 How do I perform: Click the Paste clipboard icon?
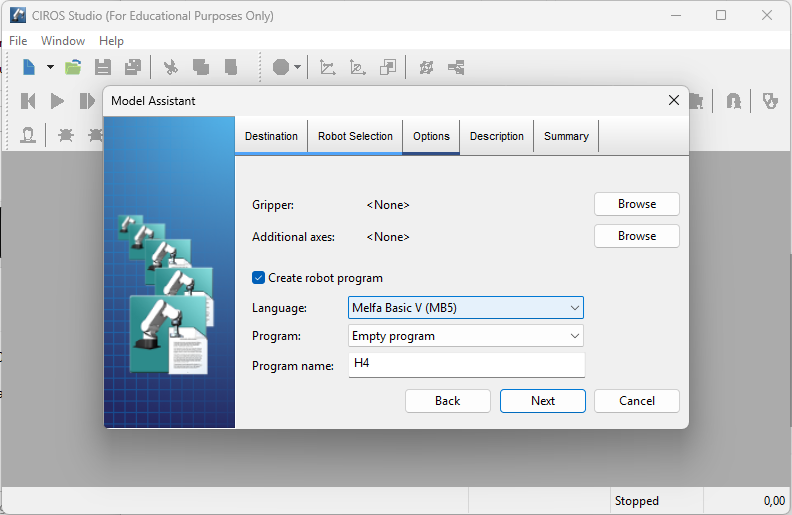tap(231, 67)
